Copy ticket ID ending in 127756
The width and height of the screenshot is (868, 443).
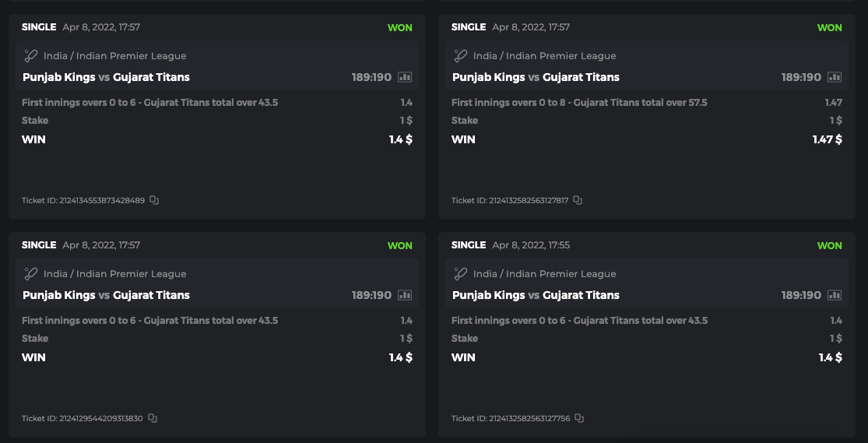(578, 418)
